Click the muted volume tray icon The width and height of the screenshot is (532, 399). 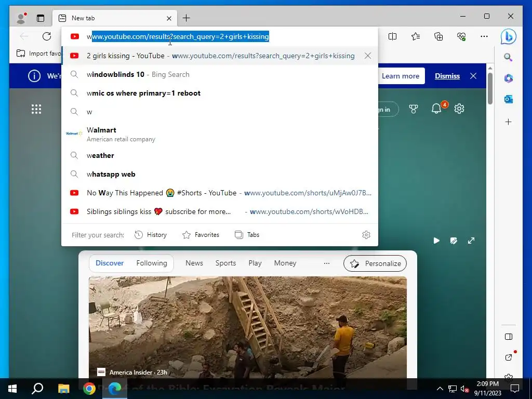coord(464,389)
